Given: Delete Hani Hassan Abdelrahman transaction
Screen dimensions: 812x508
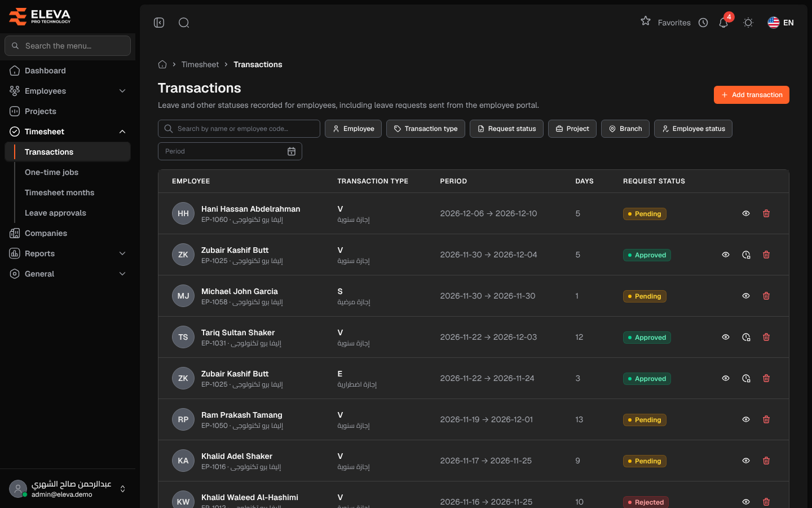Looking at the screenshot, I should pyautogui.click(x=766, y=213).
